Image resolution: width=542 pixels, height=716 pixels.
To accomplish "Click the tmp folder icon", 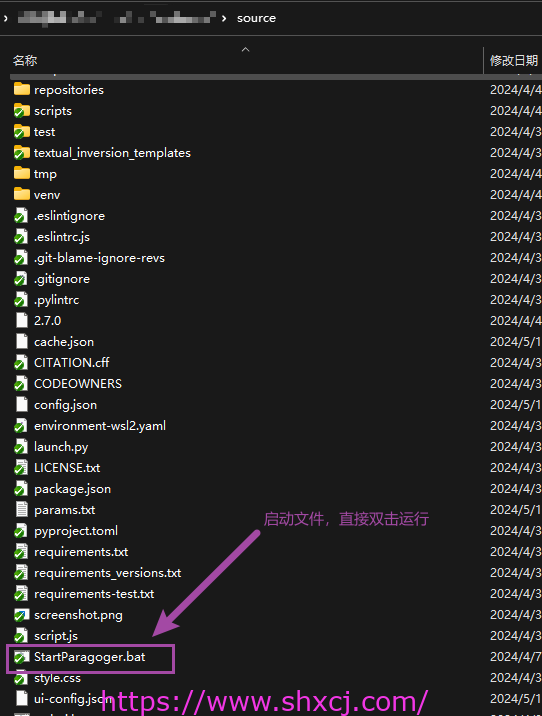I will click(21, 174).
